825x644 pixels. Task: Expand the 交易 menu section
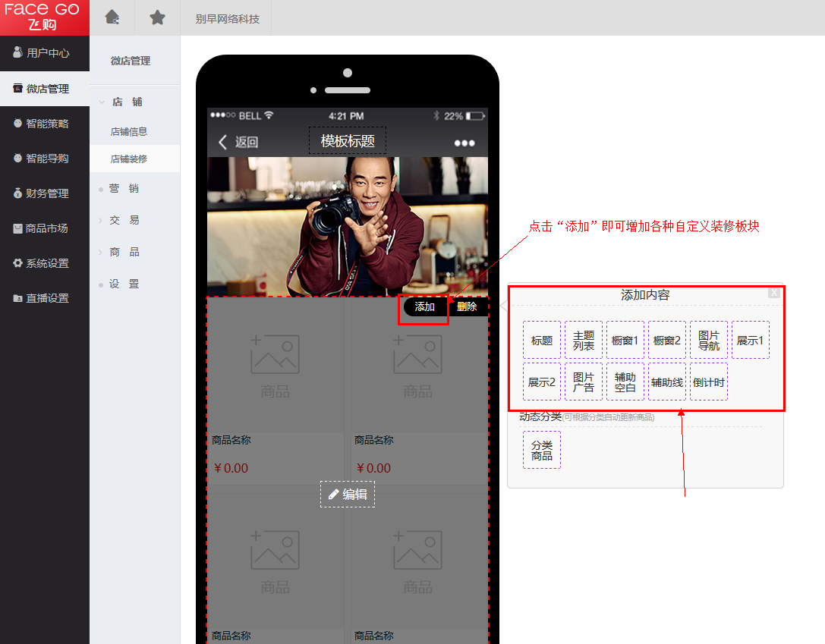[x=124, y=220]
